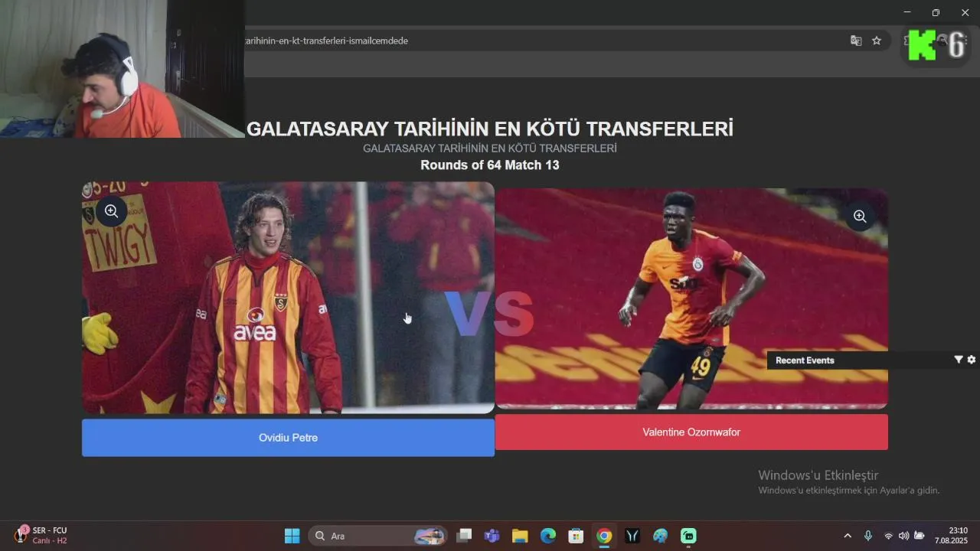Show hidden system tray icons chevron

(848, 536)
